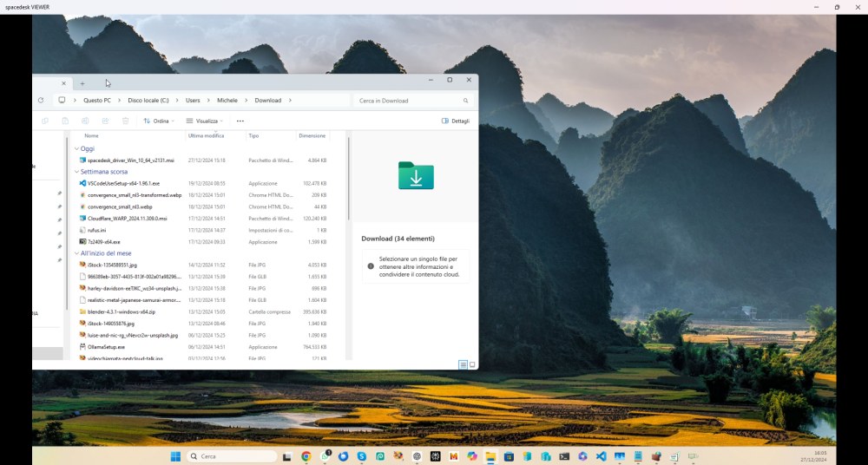
Task: Click the delete (trash) icon in toolbar
Action: click(125, 121)
